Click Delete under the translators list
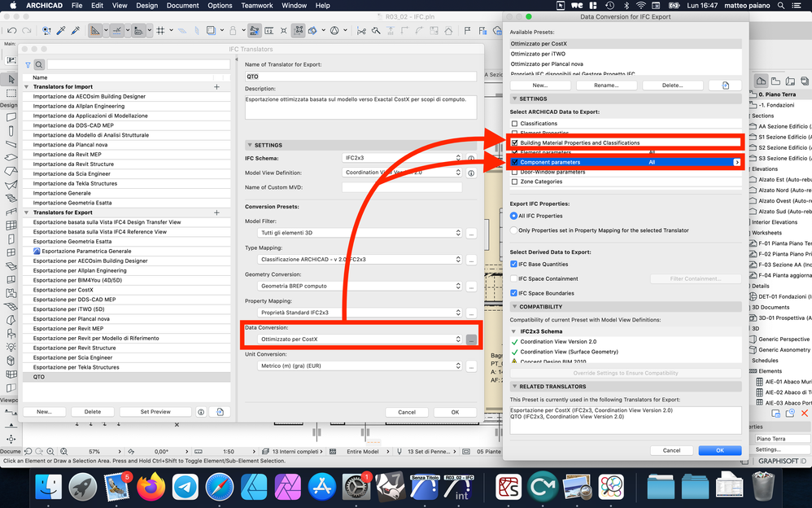Image resolution: width=812 pixels, height=508 pixels. (93, 412)
